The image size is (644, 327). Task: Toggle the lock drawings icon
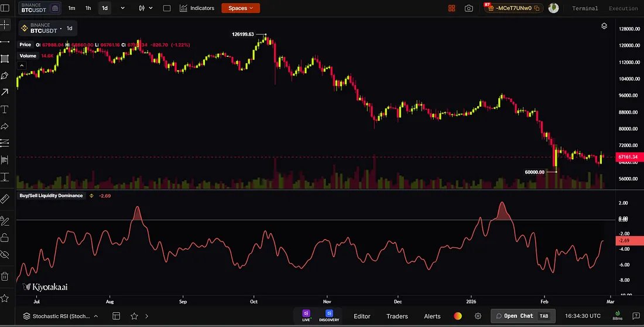pyautogui.click(x=5, y=238)
